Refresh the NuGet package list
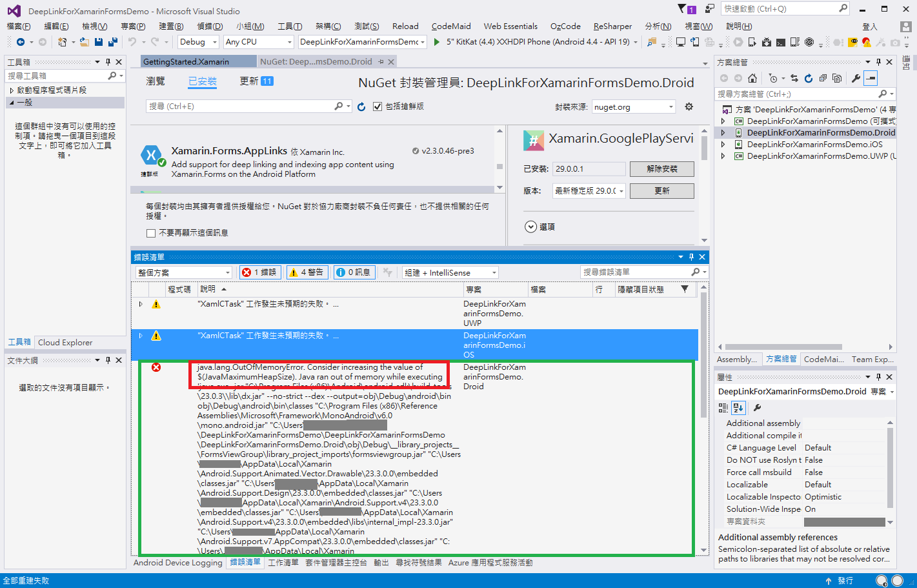Screen dimensions: 917x588 click(x=361, y=106)
